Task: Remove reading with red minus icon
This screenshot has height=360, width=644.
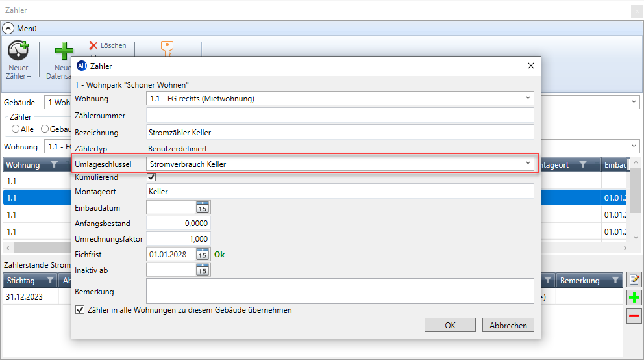Action: coord(634,316)
